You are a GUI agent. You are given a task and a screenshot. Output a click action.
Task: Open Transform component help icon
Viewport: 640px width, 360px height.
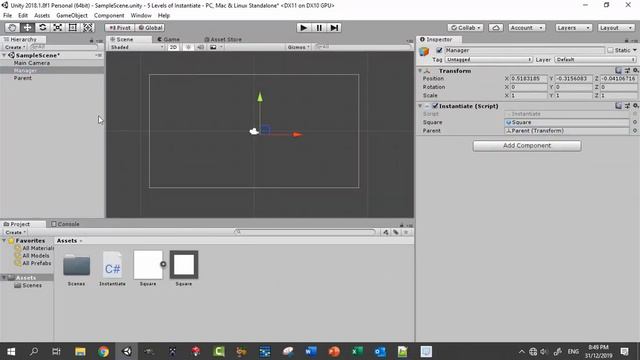coord(618,71)
